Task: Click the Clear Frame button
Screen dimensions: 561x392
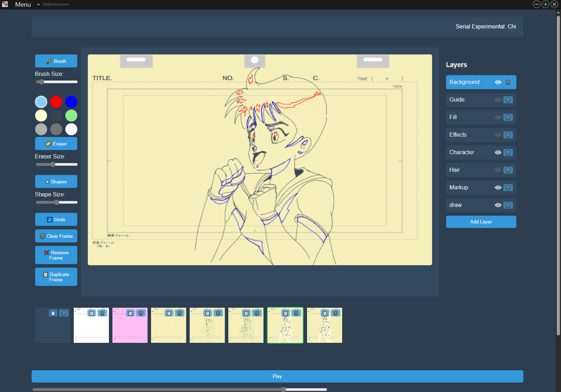Action: (56, 236)
